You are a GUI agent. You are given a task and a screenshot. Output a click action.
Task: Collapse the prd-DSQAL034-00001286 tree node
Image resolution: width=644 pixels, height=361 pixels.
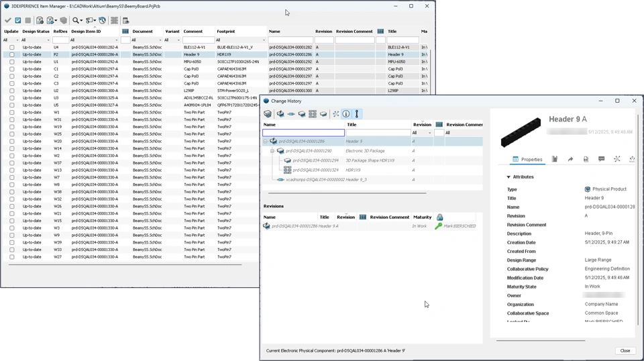pyautogui.click(x=266, y=142)
